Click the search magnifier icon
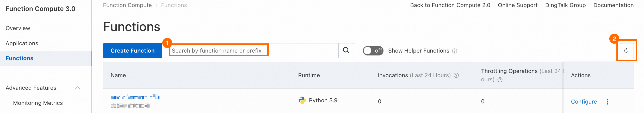Screen dimensions: 644x113 pyautogui.click(x=346, y=50)
